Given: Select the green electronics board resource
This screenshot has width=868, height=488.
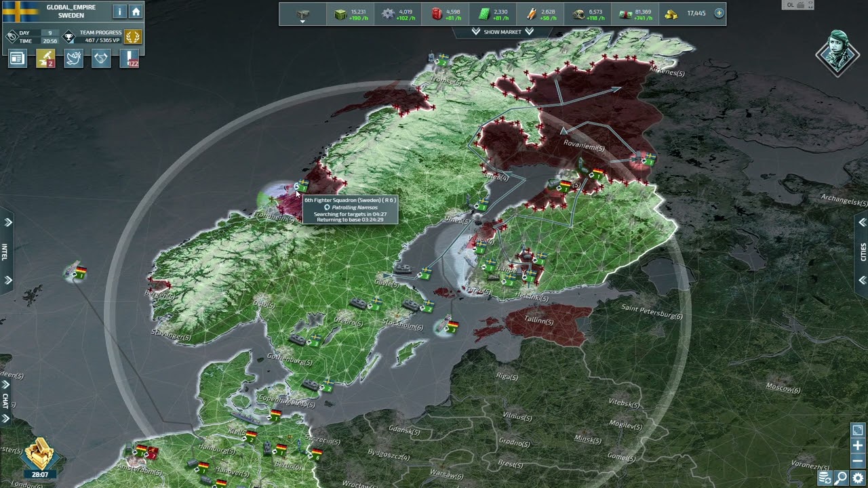Looking at the screenshot, I should 483,14.
